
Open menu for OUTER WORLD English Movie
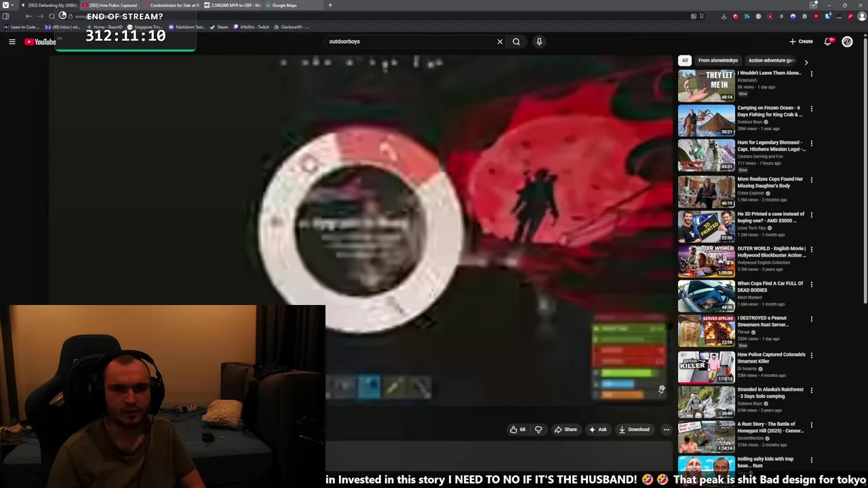(x=811, y=249)
